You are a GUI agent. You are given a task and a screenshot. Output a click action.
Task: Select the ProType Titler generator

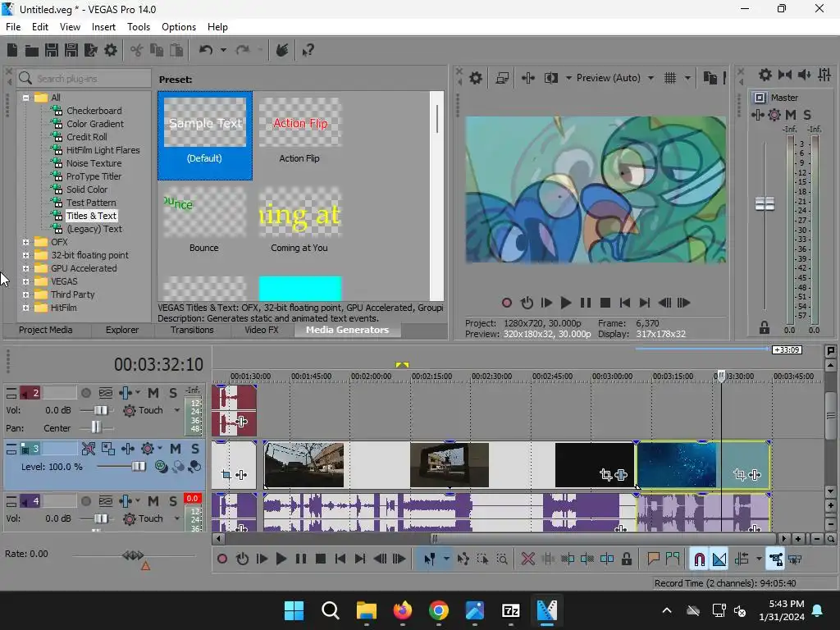(94, 176)
